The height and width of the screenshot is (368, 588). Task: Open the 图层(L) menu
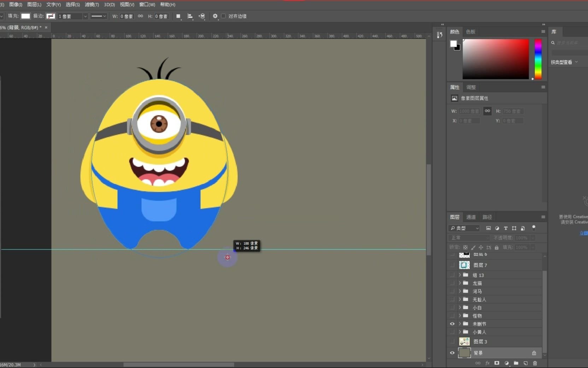[x=34, y=5]
